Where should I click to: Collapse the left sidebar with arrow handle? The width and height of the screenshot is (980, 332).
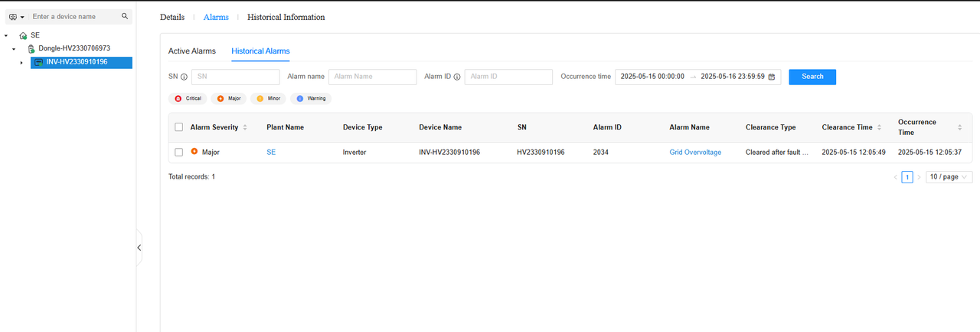(x=139, y=248)
